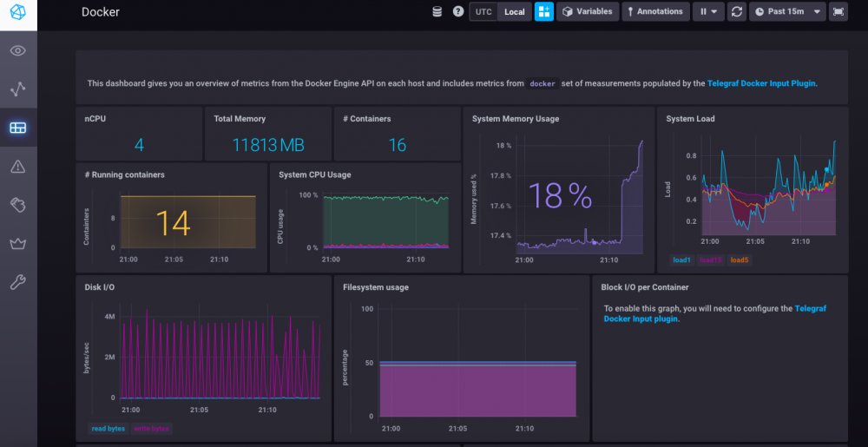Click the Chronograf logo in the corner
Viewport: 868px width, 447px height.
tap(18, 13)
